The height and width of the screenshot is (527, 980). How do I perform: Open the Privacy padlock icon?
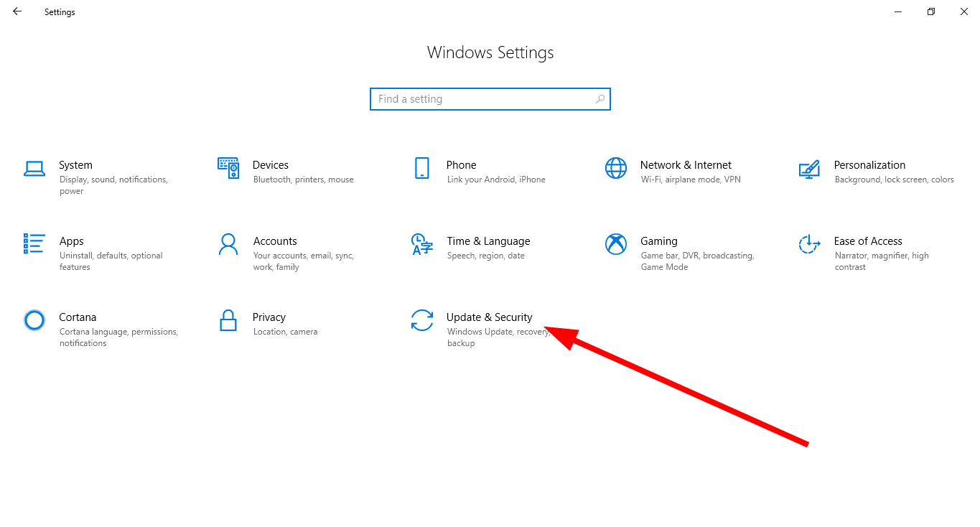[x=228, y=320]
